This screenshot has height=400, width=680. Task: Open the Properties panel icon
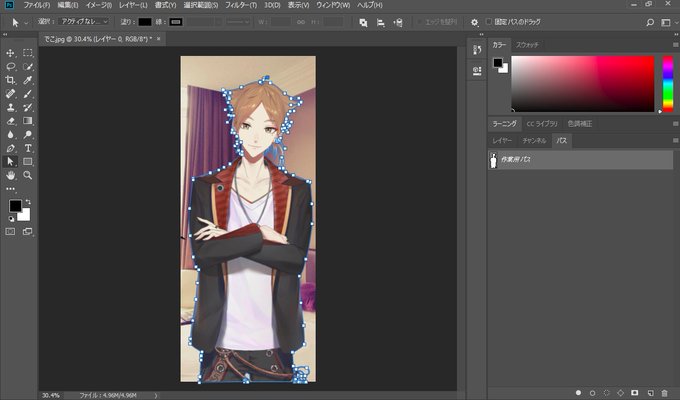[477, 70]
